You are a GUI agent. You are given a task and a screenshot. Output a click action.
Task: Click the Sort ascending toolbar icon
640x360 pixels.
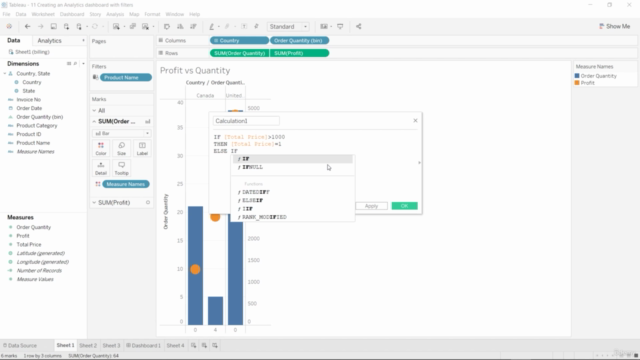(x=180, y=27)
